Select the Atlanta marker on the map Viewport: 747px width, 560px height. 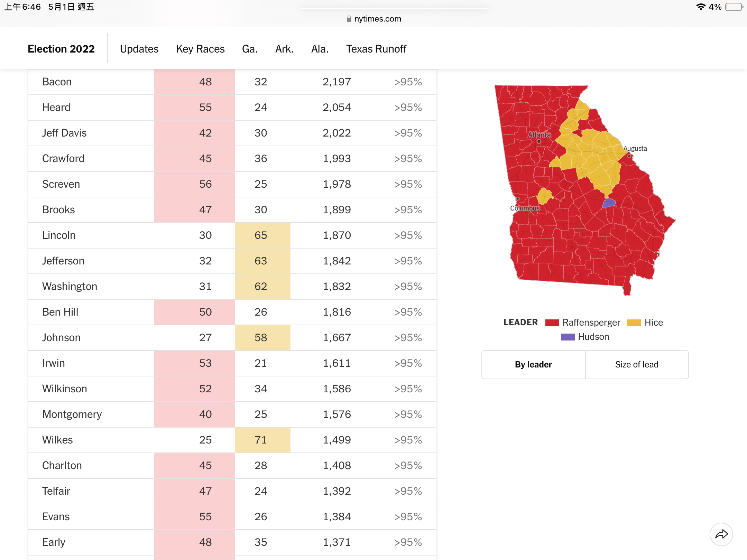point(539,141)
